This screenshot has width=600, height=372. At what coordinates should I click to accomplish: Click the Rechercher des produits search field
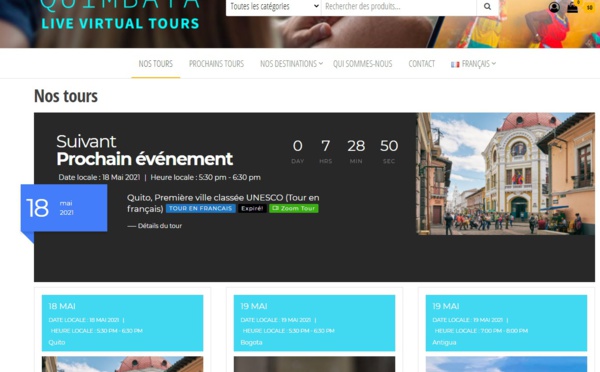click(399, 7)
